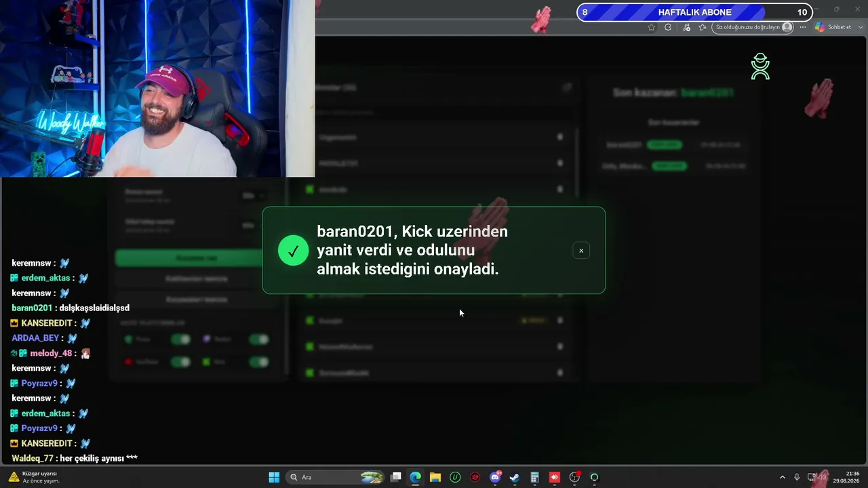Open Discord from the taskbar
This screenshot has width=868, height=488.
pyautogui.click(x=495, y=477)
